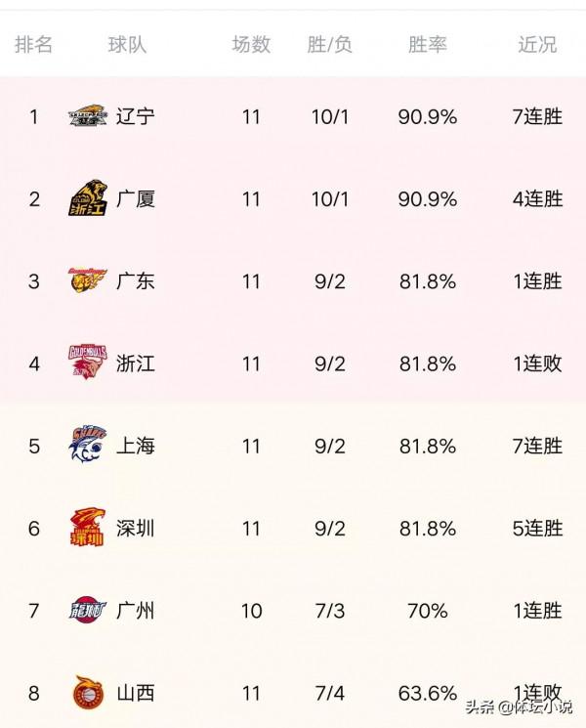This screenshot has width=586, height=728.
Task: Open the 上海 team name link
Action: [135, 447]
